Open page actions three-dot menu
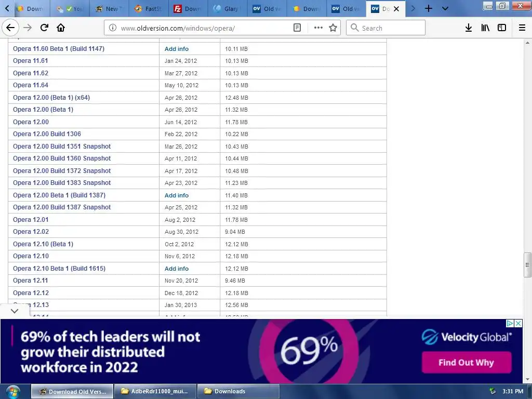This screenshot has height=399, width=532. 318,28
